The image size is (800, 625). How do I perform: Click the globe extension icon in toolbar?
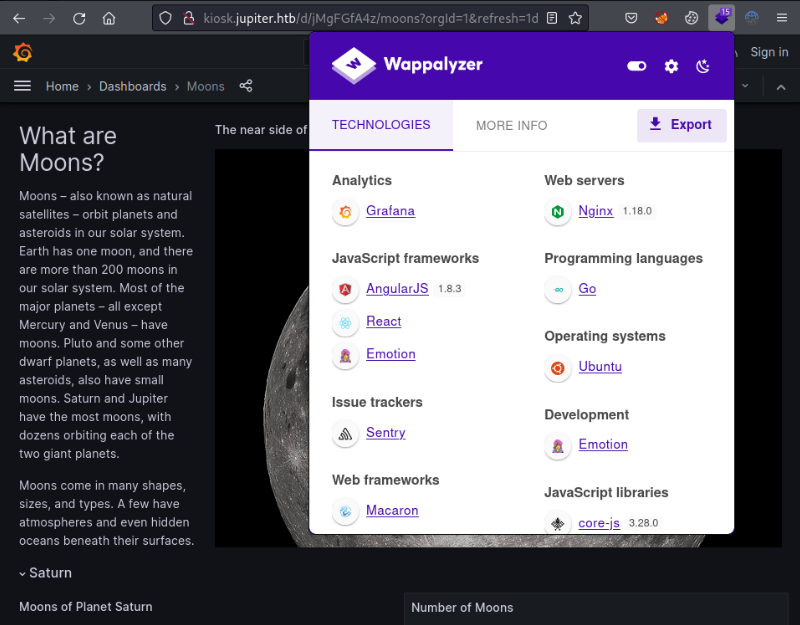point(752,18)
